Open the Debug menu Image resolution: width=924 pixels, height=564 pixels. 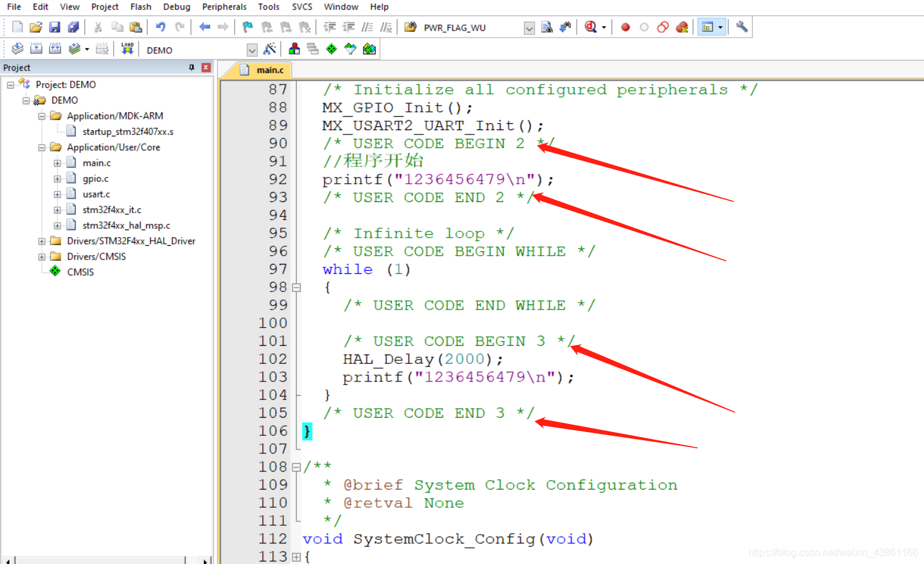coord(177,7)
